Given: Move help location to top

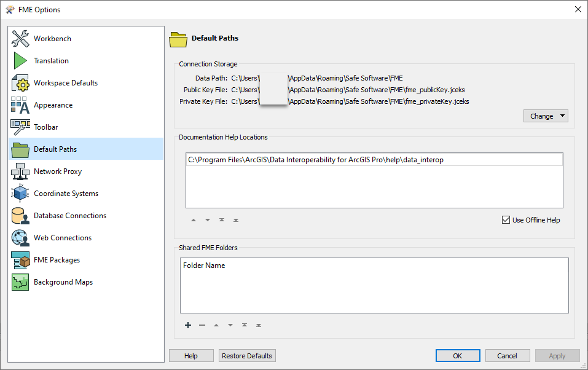Looking at the screenshot, I should tap(222, 220).
